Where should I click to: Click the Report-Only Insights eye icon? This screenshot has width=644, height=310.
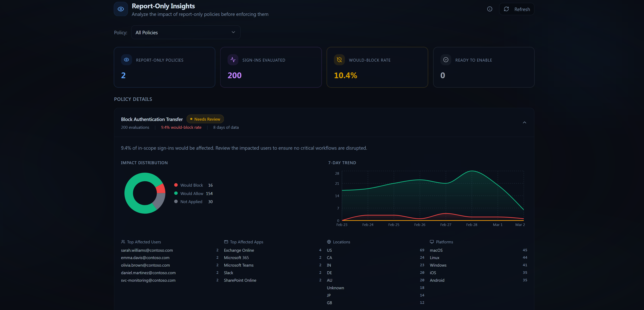tap(121, 9)
